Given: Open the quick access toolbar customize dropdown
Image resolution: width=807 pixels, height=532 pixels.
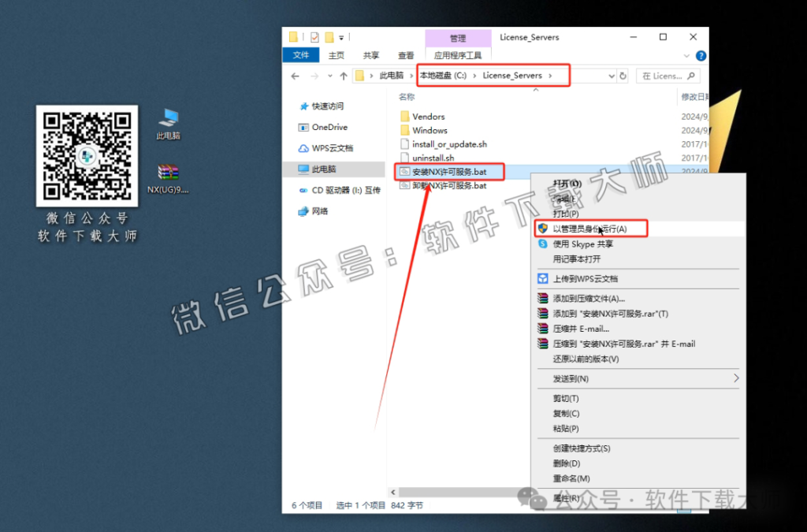Looking at the screenshot, I should click(x=342, y=36).
